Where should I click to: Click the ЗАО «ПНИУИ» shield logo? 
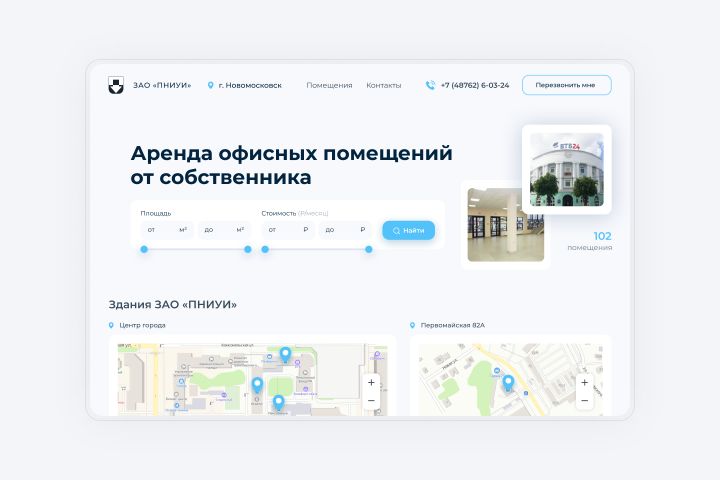(116, 85)
